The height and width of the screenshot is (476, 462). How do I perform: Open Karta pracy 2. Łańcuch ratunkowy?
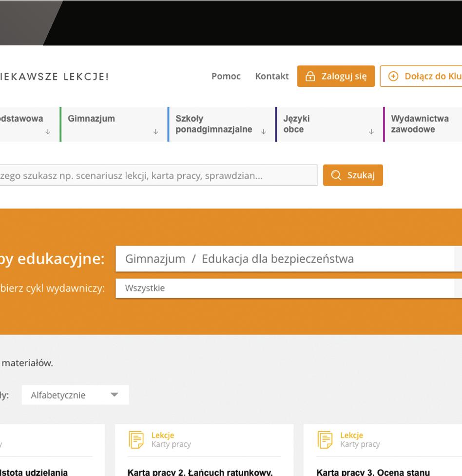pos(200,472)
